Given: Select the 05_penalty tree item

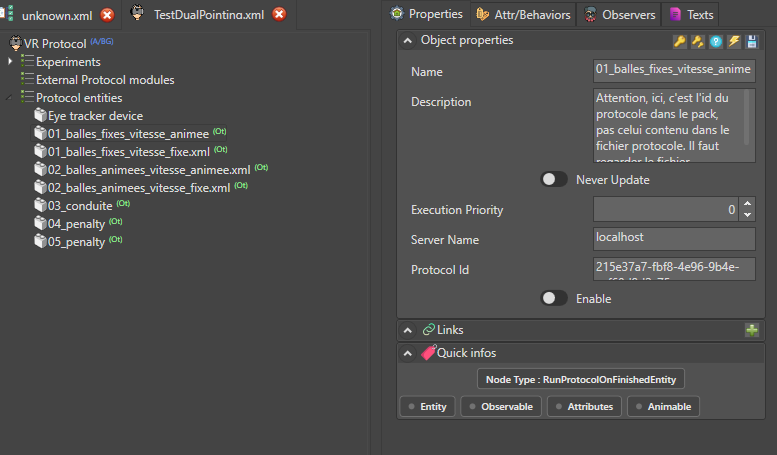Looking at the screenshot, I should 76,242.
